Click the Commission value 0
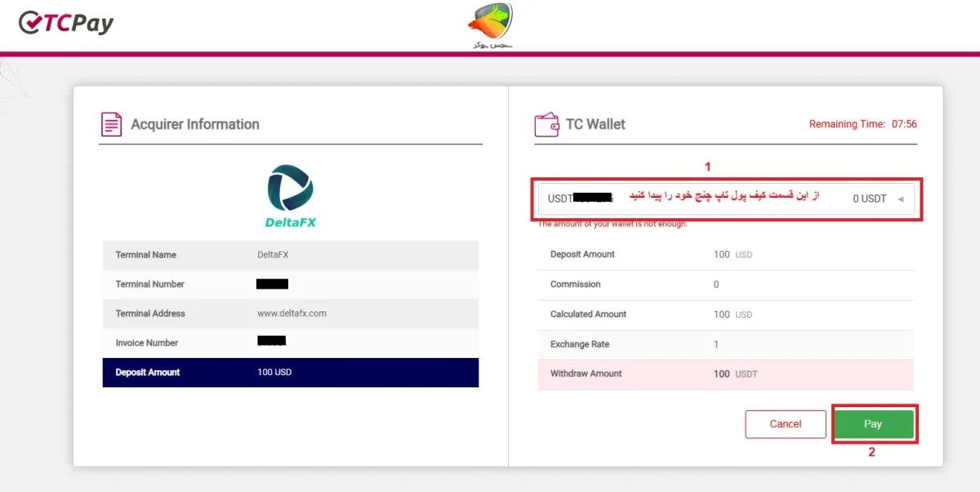980x492 pixels. [x=716, y=284]
